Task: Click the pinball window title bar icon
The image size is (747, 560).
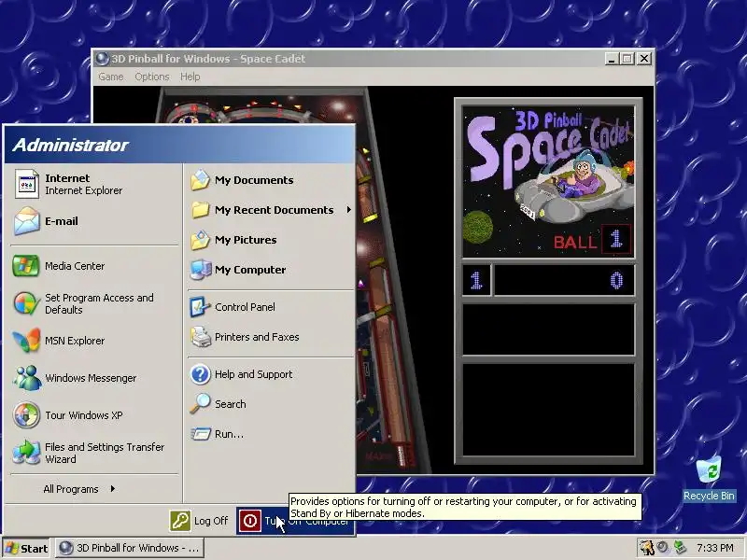Action: (102, 59)
